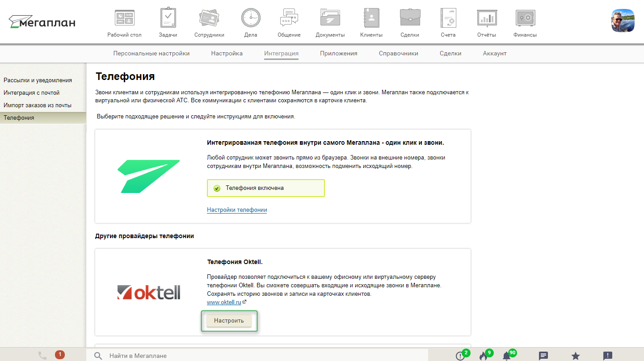This screenshot has height=361, width=644.
Task: Click the Oktell logo image
Action: tap(149, 292)
